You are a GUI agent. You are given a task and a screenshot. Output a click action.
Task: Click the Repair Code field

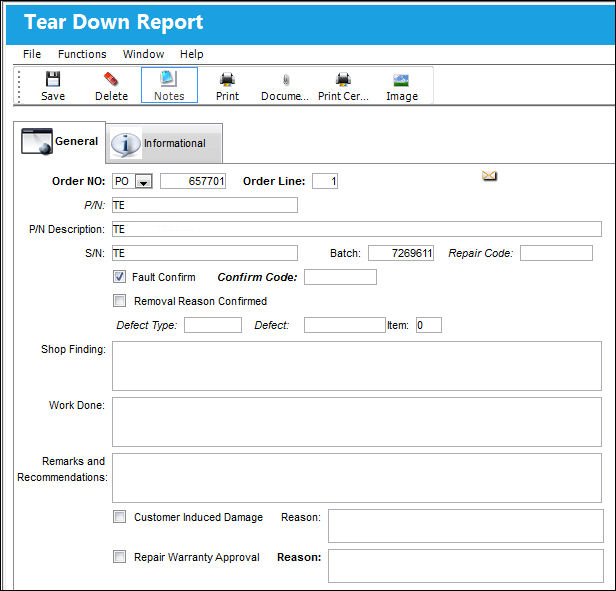coord(556,253)
